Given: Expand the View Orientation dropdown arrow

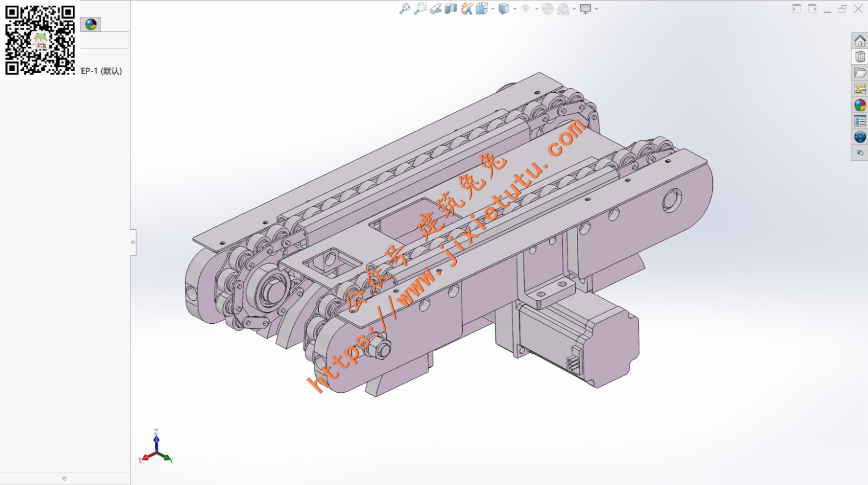Looking at the screenshot, I should 492,9.
